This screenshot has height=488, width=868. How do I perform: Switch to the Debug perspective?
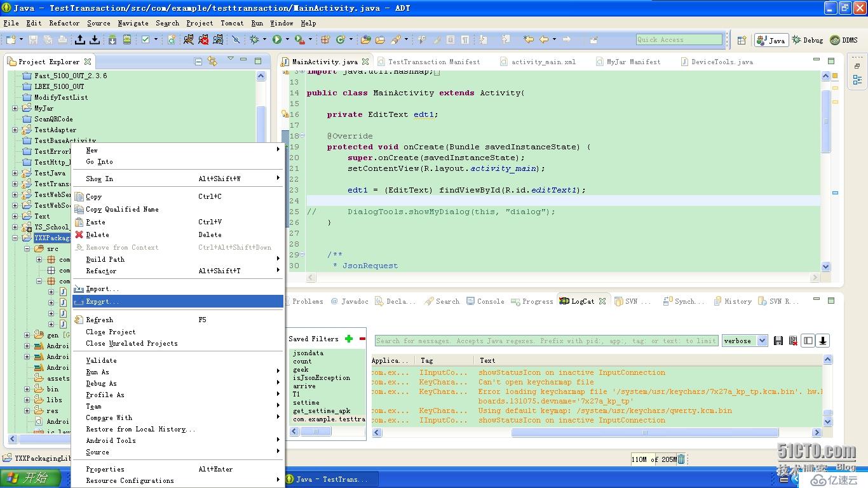point(807,40)
